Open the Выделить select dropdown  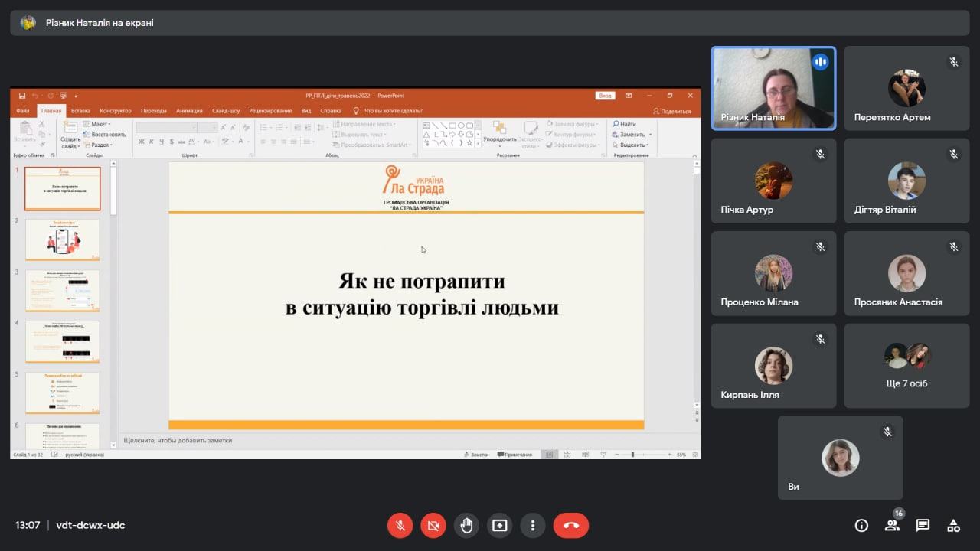632,145
